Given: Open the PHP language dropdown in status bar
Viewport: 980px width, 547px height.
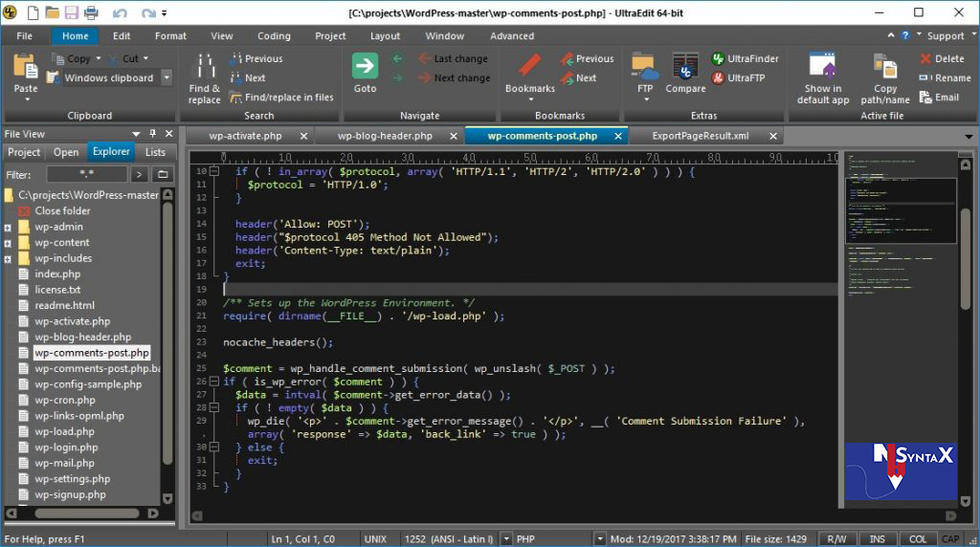Looking at the screenshot, I should pos(600,539).
